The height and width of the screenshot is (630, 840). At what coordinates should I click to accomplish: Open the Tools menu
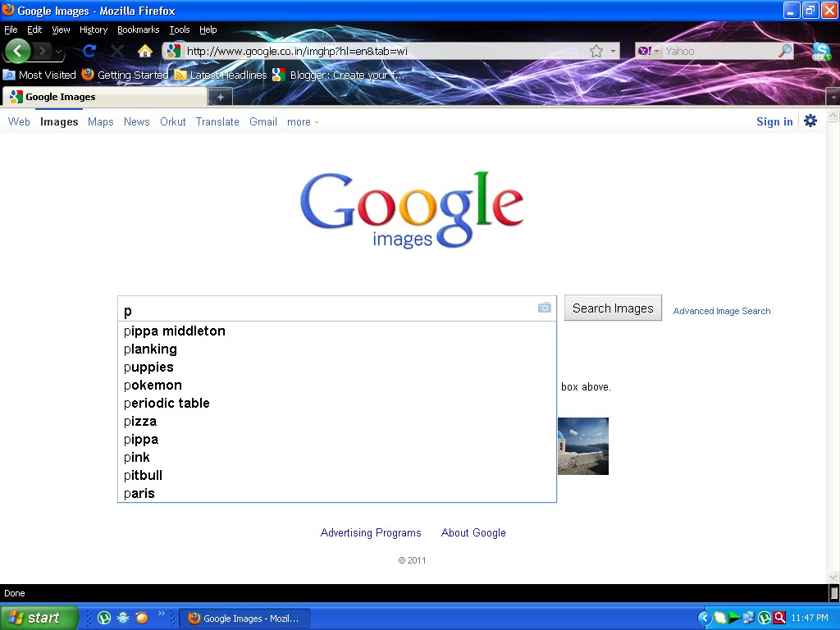point(180,30)
